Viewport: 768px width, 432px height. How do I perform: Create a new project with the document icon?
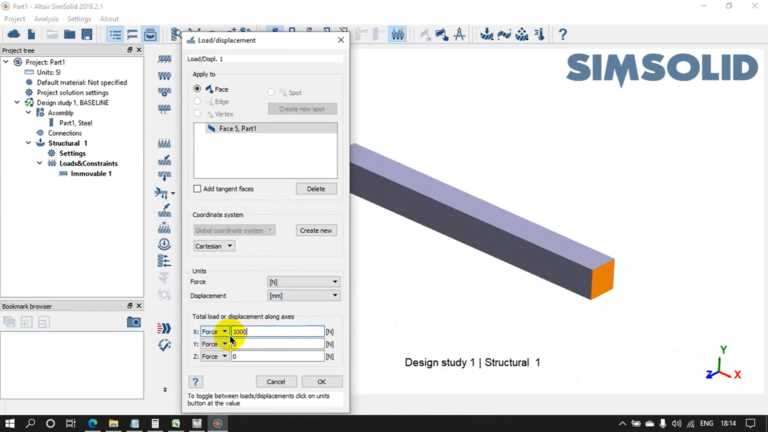(31, 34)
